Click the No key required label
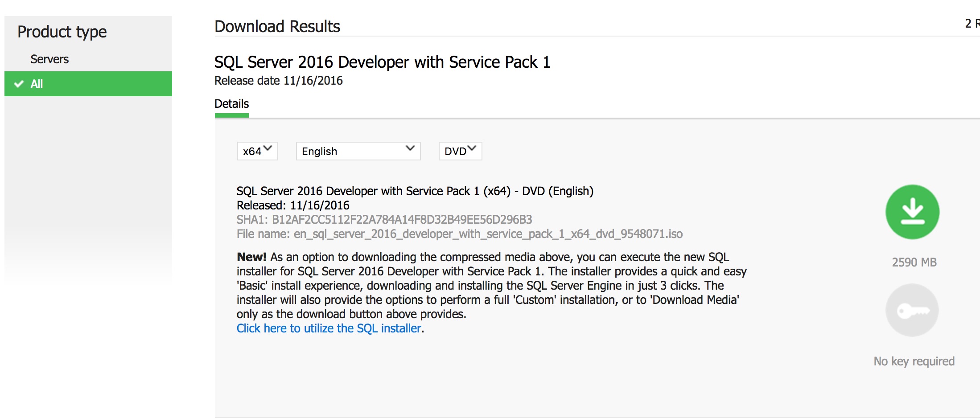 pyautogui.click(x=914, y=361)
